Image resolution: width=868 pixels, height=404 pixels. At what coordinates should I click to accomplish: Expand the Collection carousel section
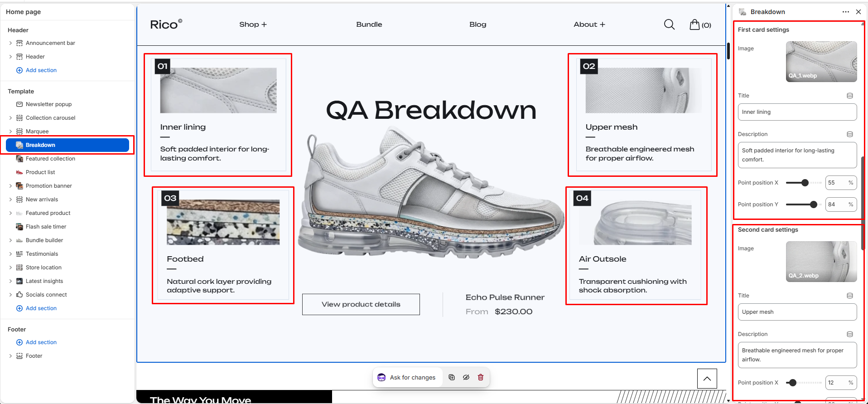10,118
